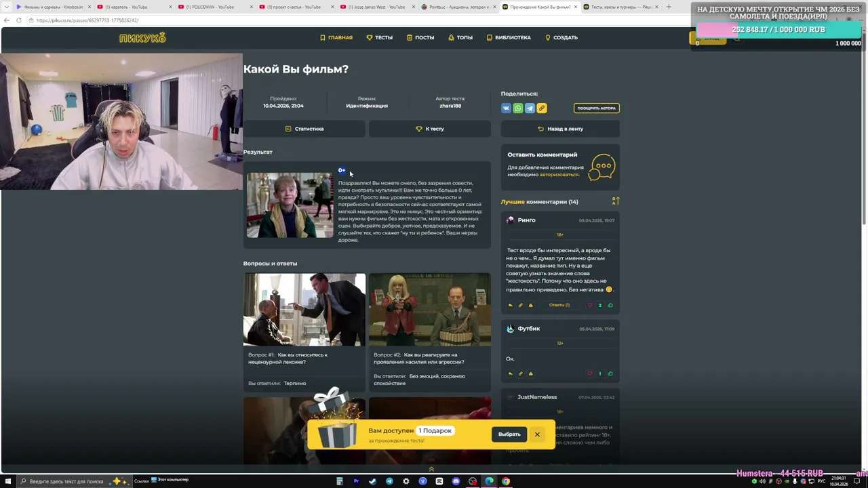This screenshot has width=868, height=488.
Task: Open the Пикуко site logo
Action: [x=142, y=38]
